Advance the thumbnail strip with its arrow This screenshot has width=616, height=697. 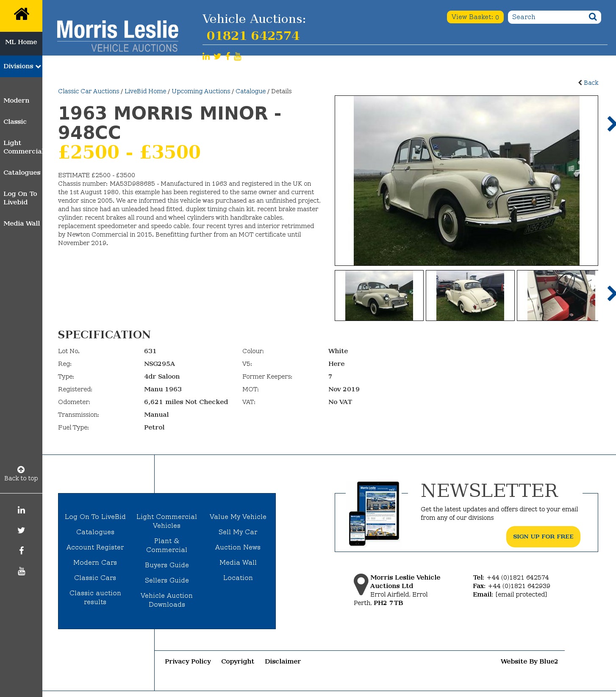pyautogui.click(x=611, y=293)
